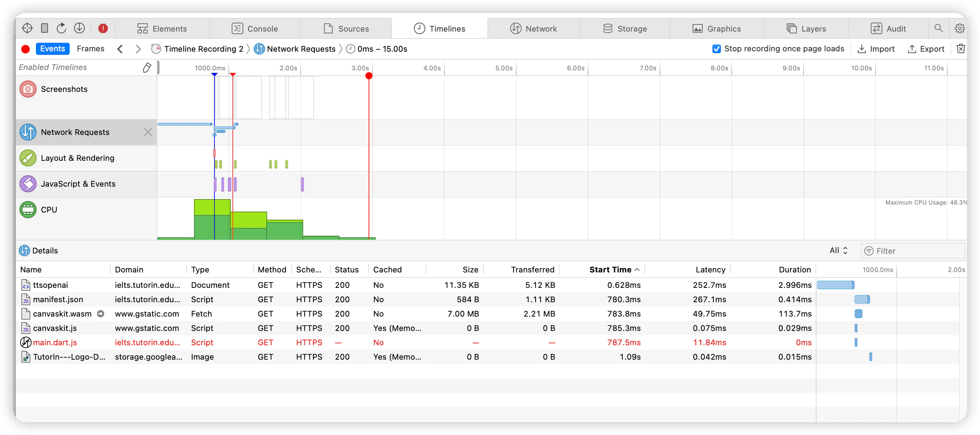Toggle device emulation icon in toolbar

pyautogui.click(x=45, y=28)
